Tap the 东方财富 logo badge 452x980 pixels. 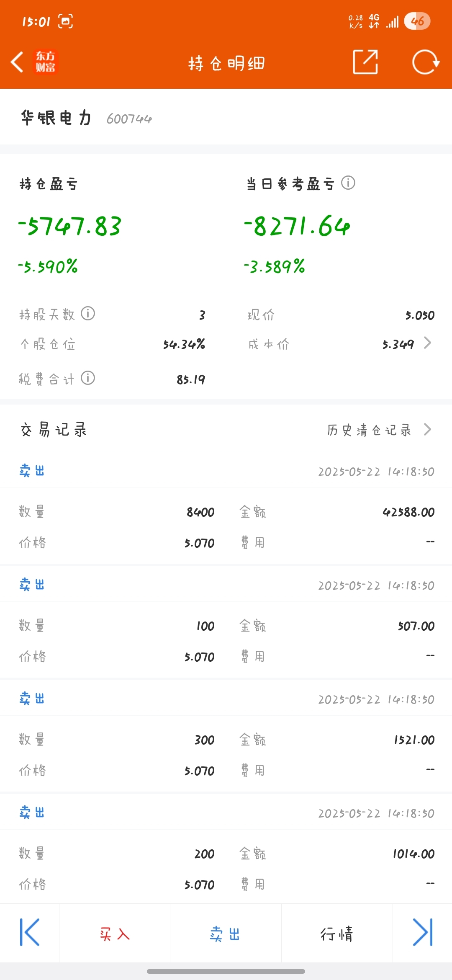point(45,62)
